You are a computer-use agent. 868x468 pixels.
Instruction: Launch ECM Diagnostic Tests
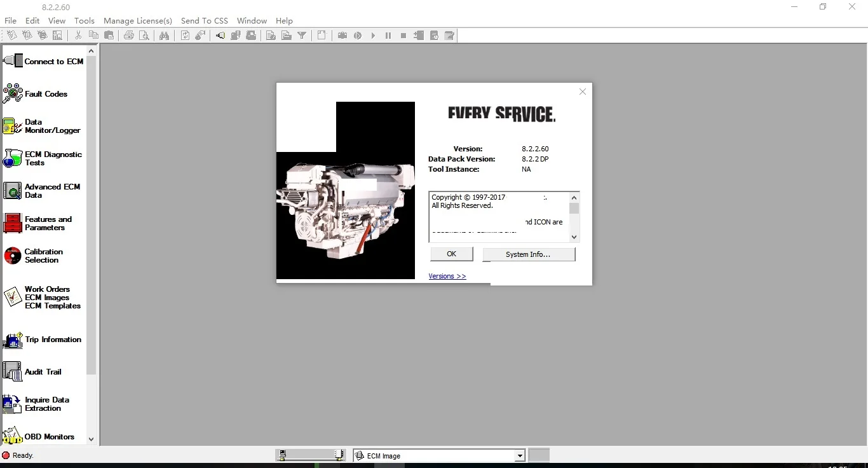(43, 158)
